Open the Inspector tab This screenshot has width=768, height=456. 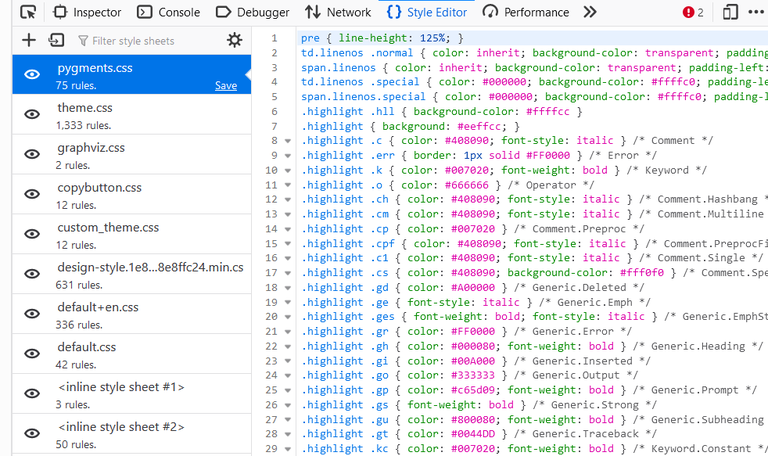pyautogui.click(x=87, y=12)
